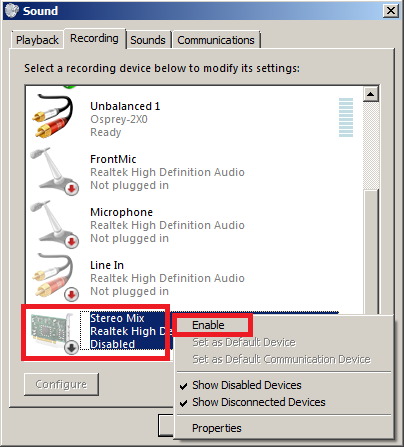
Task: Select the Unbalanced 1 RCA cable icon
Action: tap(53, 116)
